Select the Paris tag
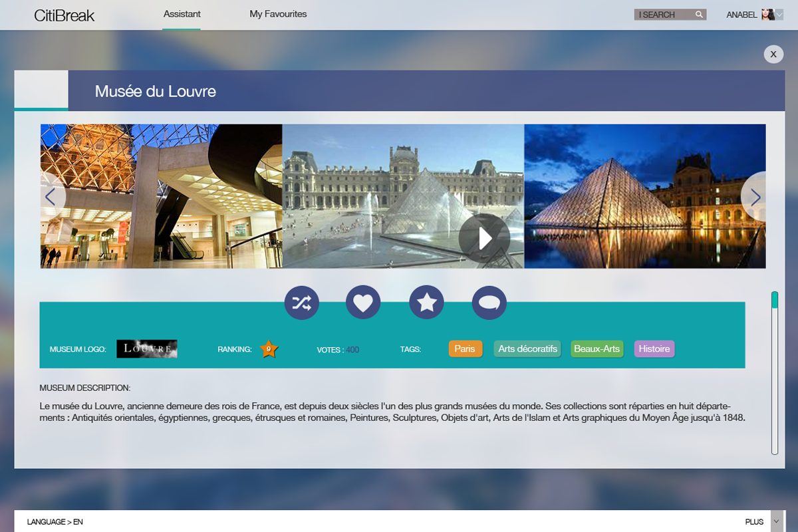The image size is (798, 532). point(465,348)
